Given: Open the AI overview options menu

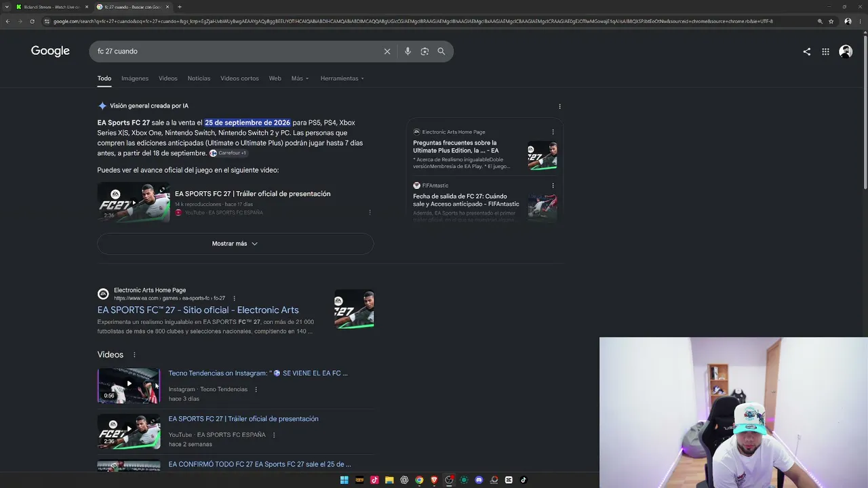Looking at the screenshot, I should tap(559, 106).
